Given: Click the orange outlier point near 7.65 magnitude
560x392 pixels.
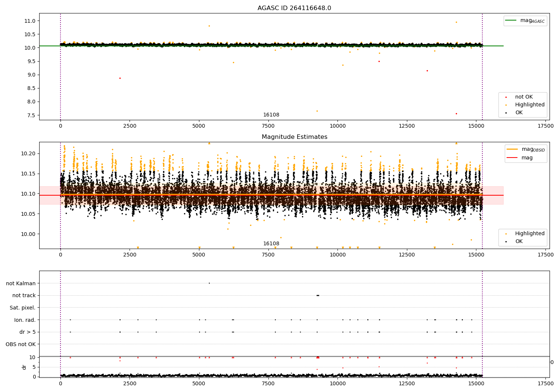Looking at the screenshot, I should click(317, 111).
